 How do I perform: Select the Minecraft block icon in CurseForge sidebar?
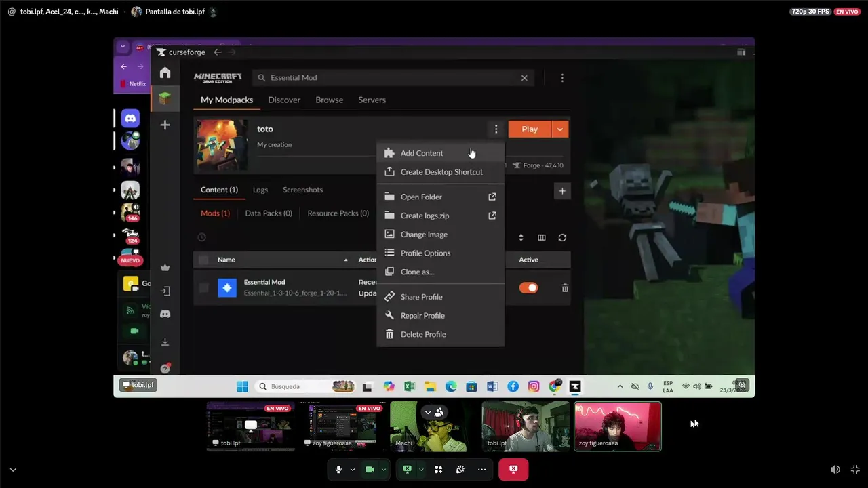(x=165, y=99)
